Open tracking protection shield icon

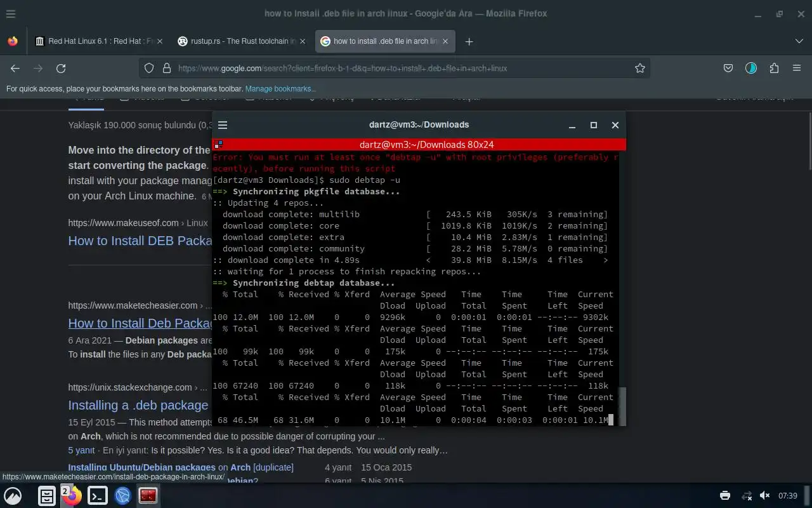click(149, 68)
